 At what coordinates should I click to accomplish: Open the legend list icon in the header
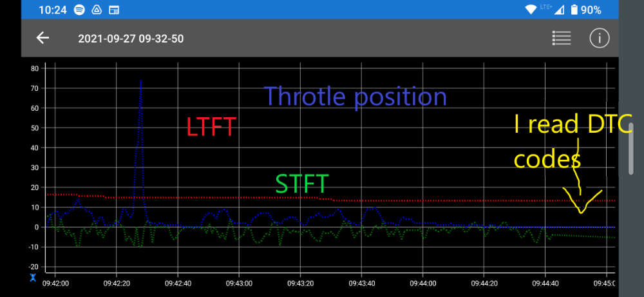click(562, 38)
